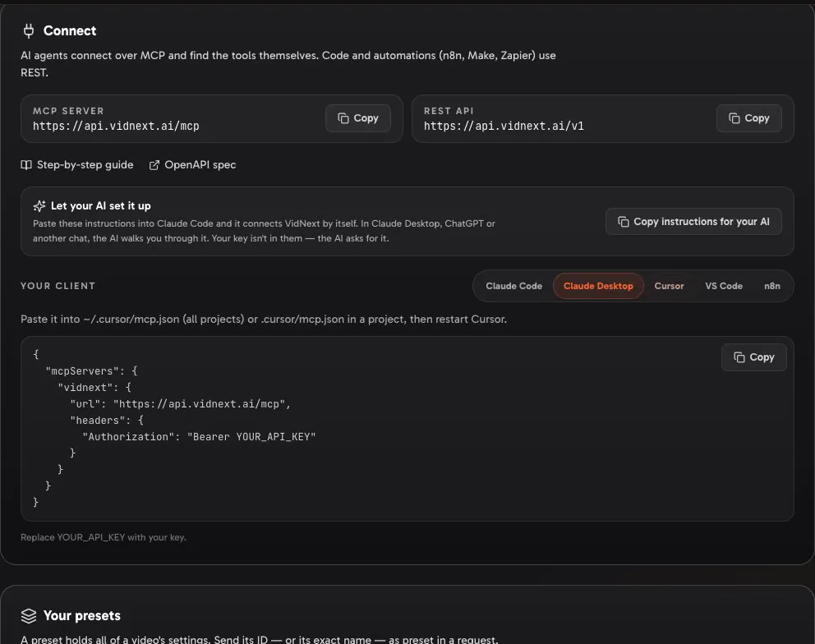
Task: Click the "mcpServers": { line
Action: point(91,371)
